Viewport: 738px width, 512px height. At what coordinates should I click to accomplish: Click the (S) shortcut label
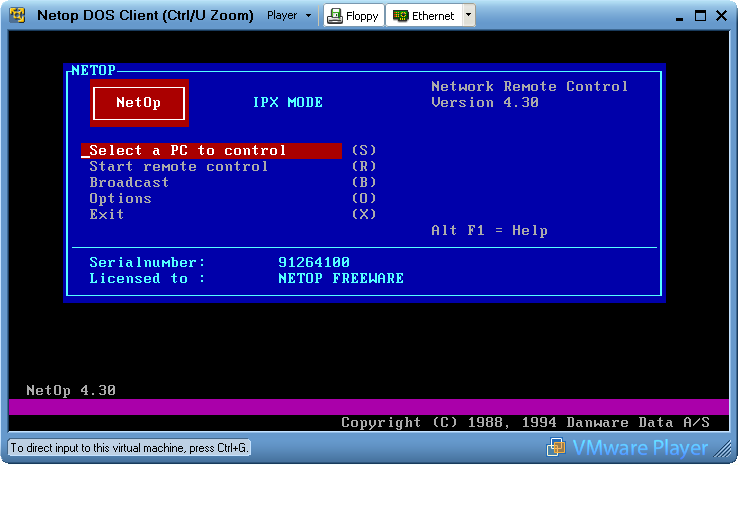click(x=364, y=151)
